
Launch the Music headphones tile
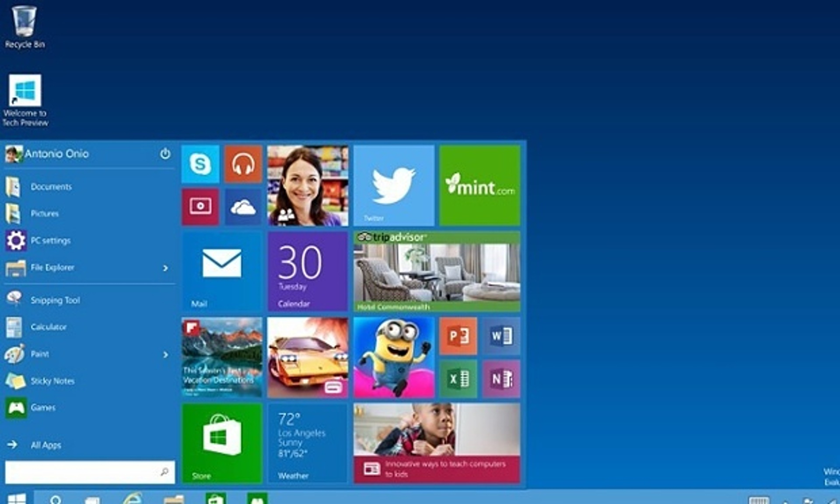(x=243, y=164)
